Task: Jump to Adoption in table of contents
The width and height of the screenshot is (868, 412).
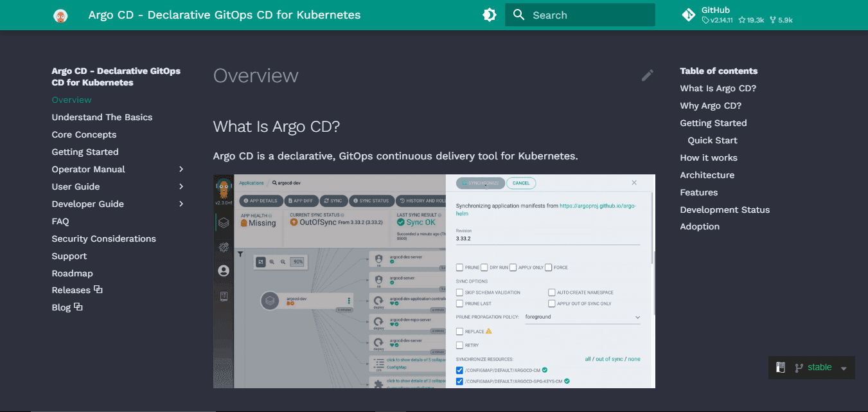Action: click(700, 226)
